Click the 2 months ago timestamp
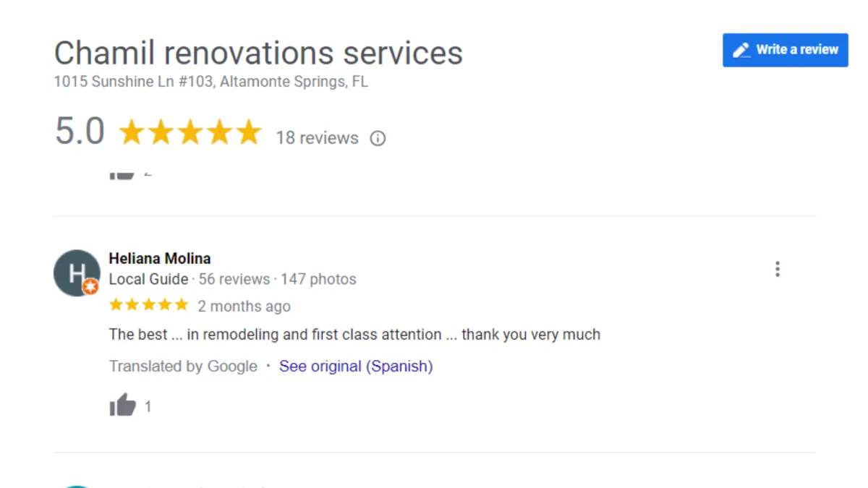 (x=244, y=307)
